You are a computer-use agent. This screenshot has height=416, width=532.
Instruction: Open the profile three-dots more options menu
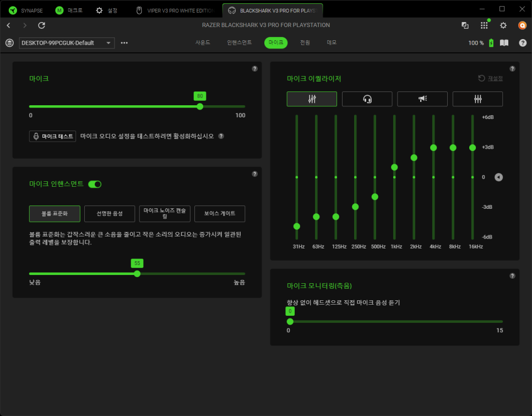pyautogui.click(x=124, y=43)
